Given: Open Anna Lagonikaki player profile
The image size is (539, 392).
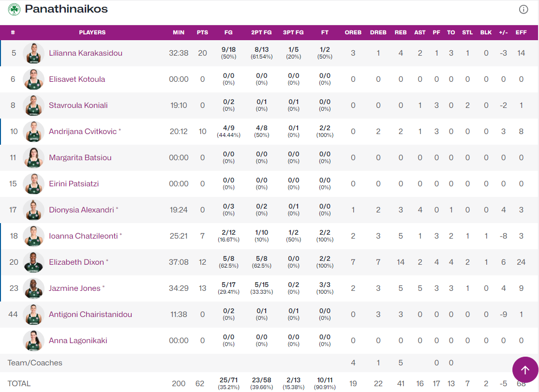Looking at the screenshot, I should tap(78, 340).
